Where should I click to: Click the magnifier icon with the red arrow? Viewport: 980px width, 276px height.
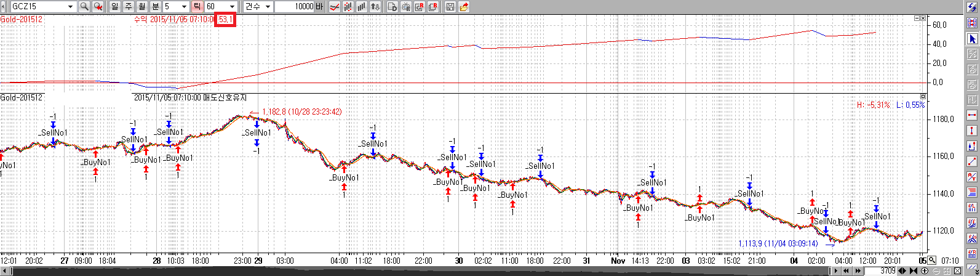(x=98, y=7)
